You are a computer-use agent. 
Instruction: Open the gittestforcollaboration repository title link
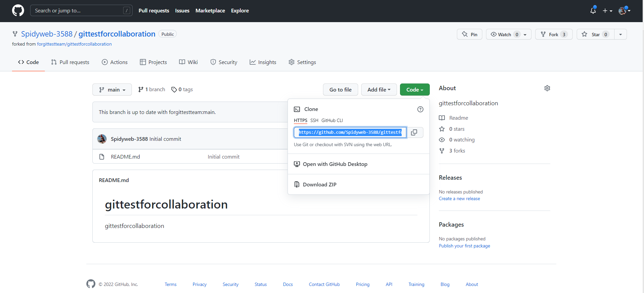(117, 34)
